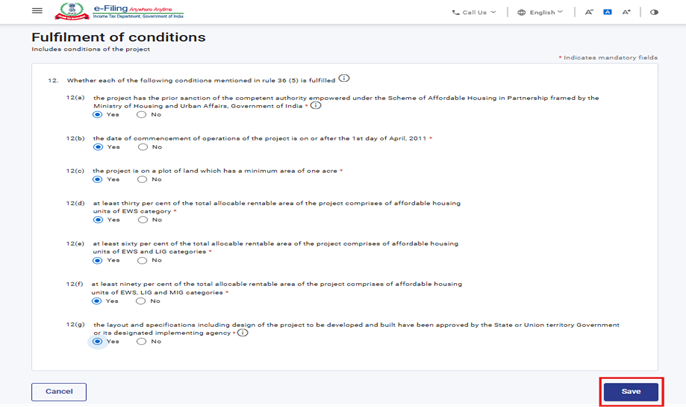Screen dimensions: 686x407
Task: Open the hamburger menu
Action: click(37, 11)
